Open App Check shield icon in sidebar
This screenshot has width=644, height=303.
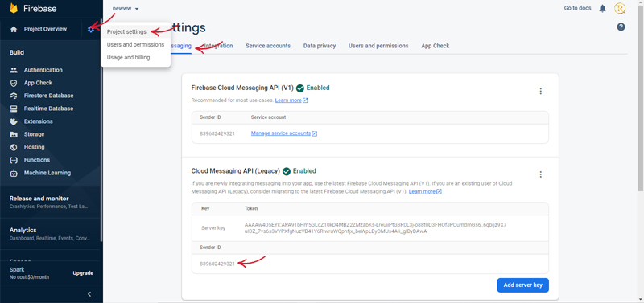14,83
